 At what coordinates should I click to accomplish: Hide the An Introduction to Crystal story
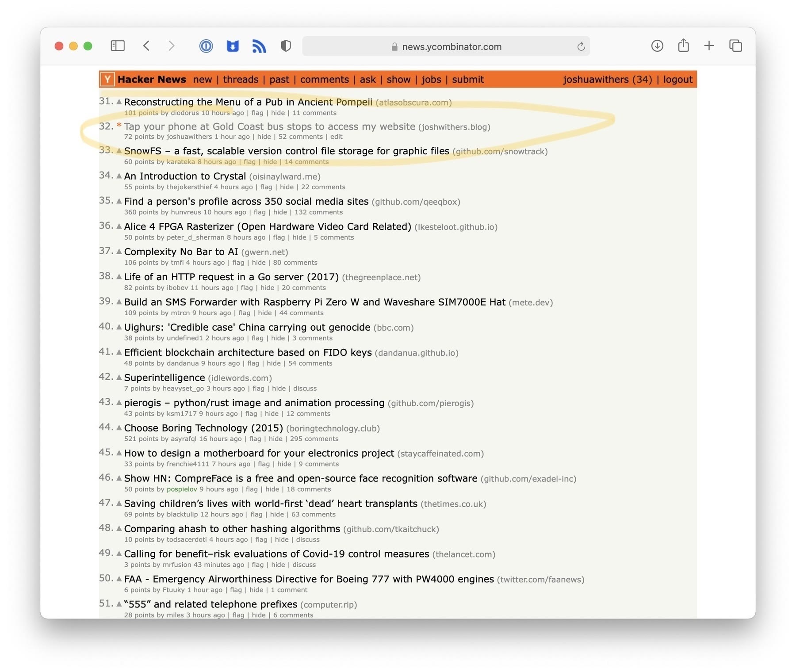pyautogui.click(x=287, y=187)
